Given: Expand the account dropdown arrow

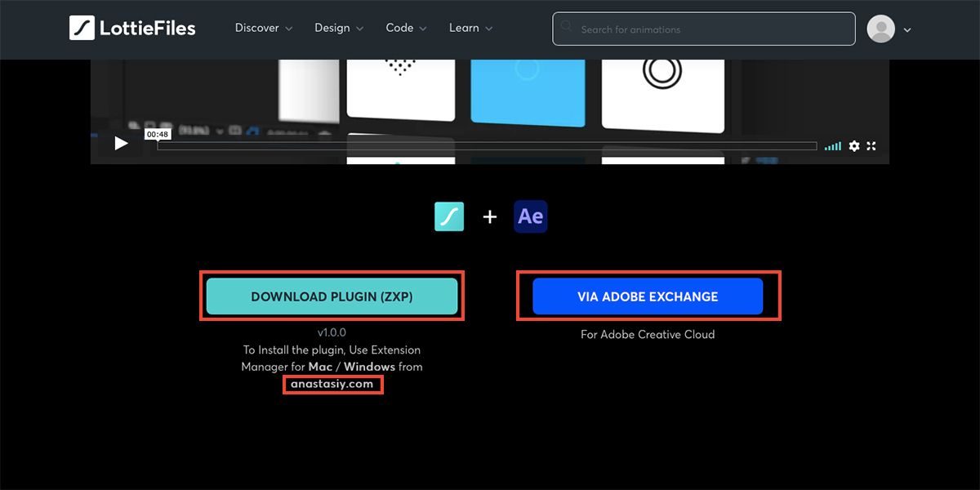Looking at the screenshot, I should click(x=907, y=30).
